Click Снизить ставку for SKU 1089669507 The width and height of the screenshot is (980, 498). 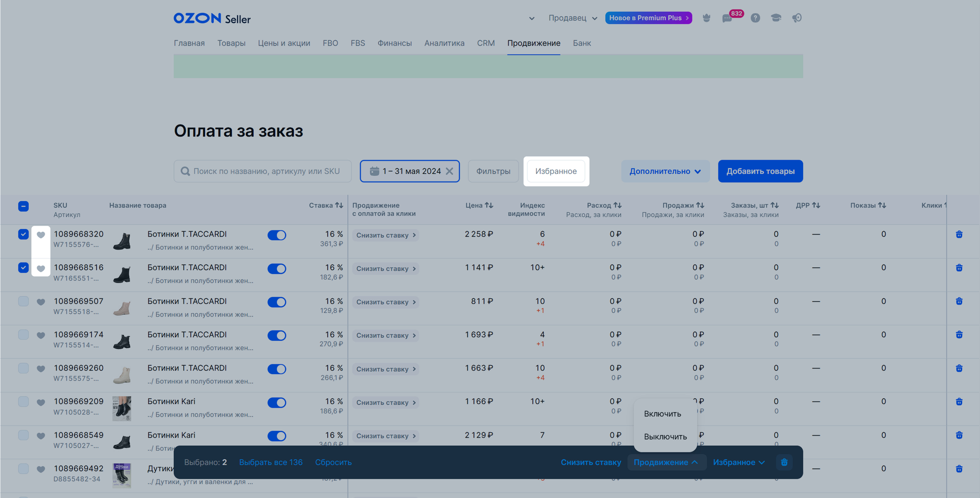click(x=386, y=302)
